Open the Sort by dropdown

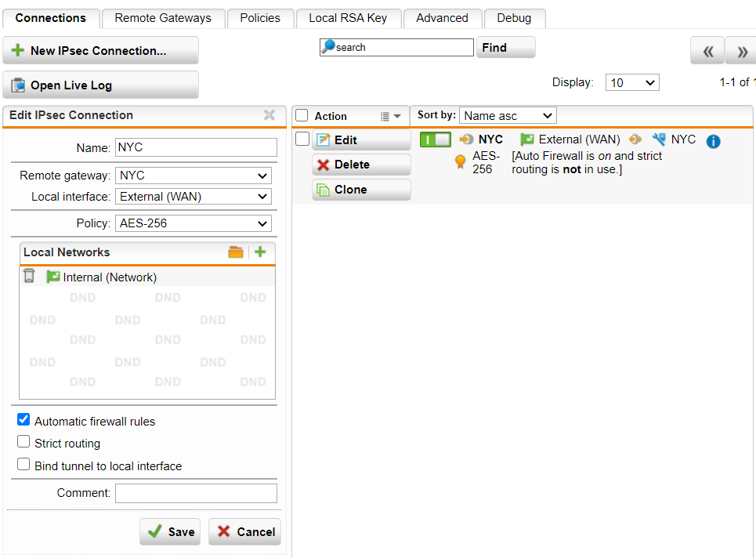(507, 115)
